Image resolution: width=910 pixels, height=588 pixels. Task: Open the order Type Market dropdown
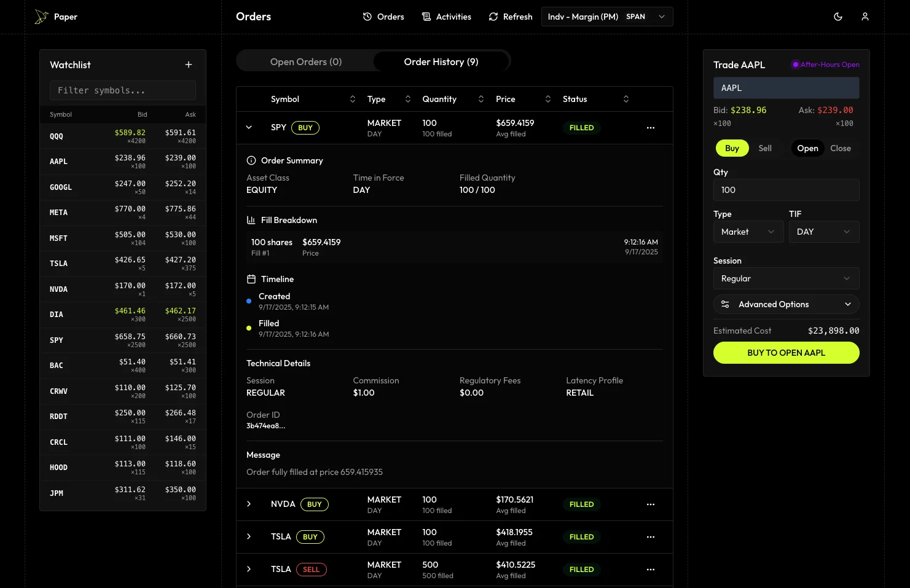pos(748,232)
